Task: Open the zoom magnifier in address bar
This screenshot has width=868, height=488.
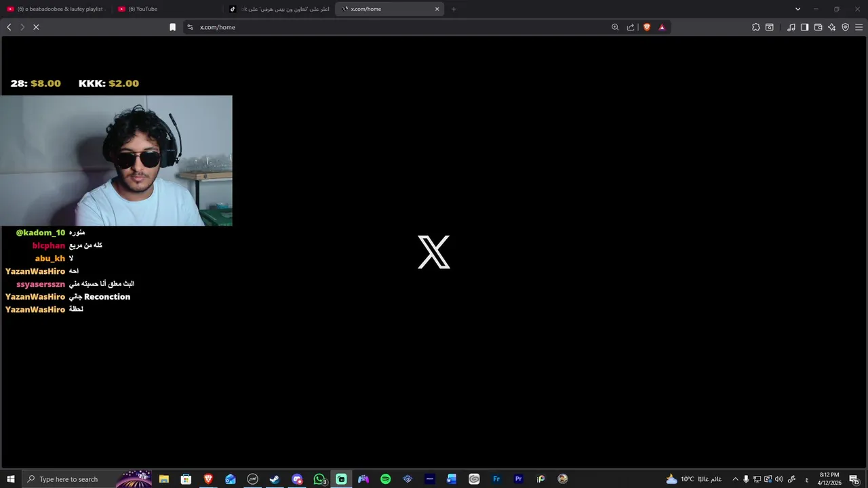Action: point(615,27)
